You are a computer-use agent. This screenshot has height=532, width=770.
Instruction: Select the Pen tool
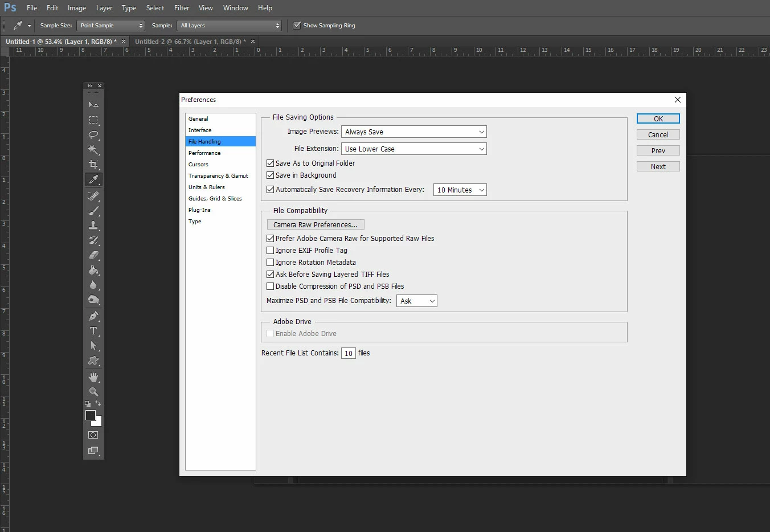pyautogui.click(x=93, y=316)
